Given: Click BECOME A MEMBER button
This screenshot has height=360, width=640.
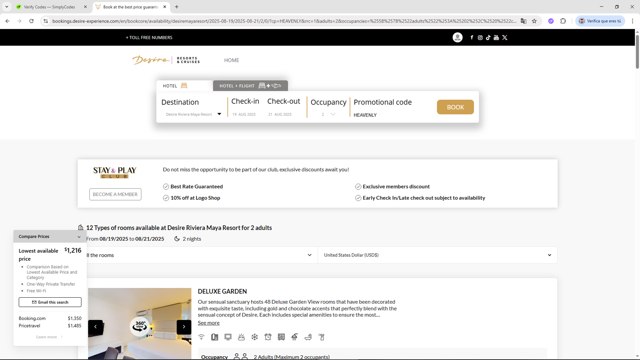Looking at the screenshot, I should pyautogui.click(x=115, y=194).
